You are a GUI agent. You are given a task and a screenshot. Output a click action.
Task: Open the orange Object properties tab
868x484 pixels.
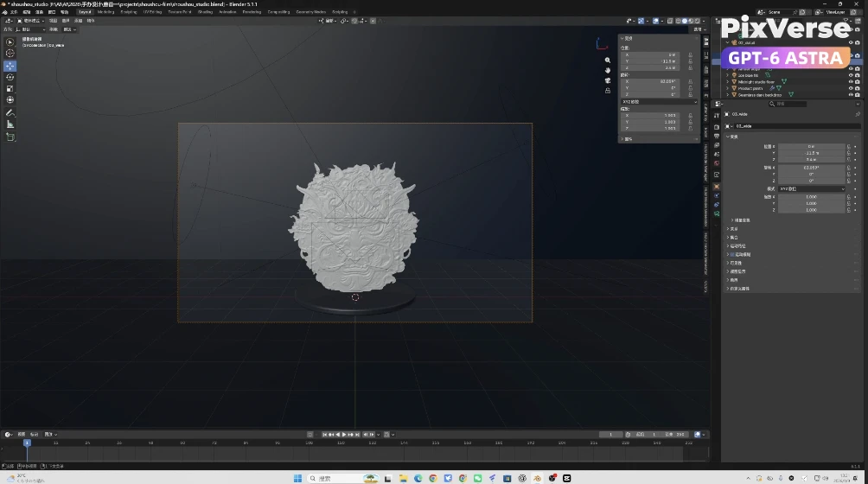pos(717,187)
